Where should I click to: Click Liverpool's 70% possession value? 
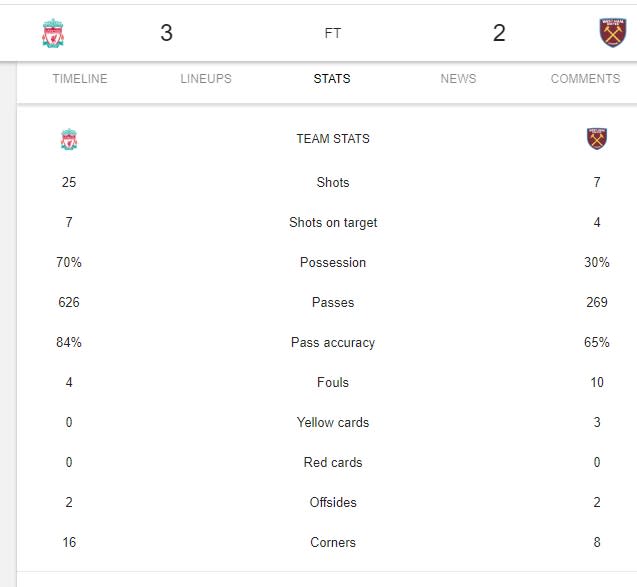tap(69, 262)
